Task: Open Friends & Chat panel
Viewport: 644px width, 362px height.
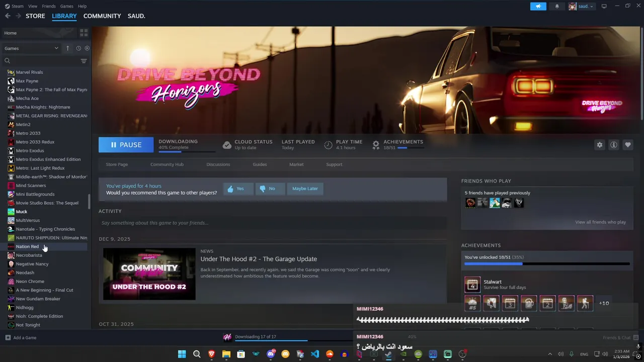Action: (x=620, y=337)
